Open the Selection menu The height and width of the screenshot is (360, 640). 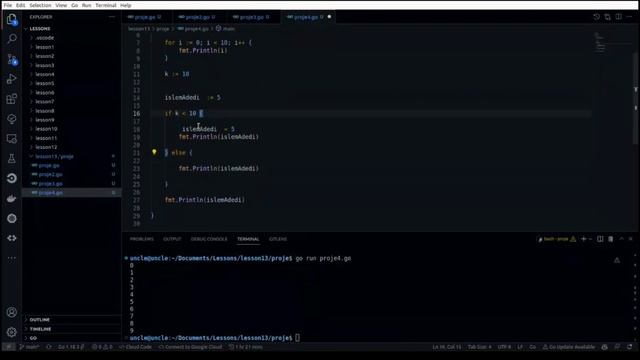pos(40,5)
